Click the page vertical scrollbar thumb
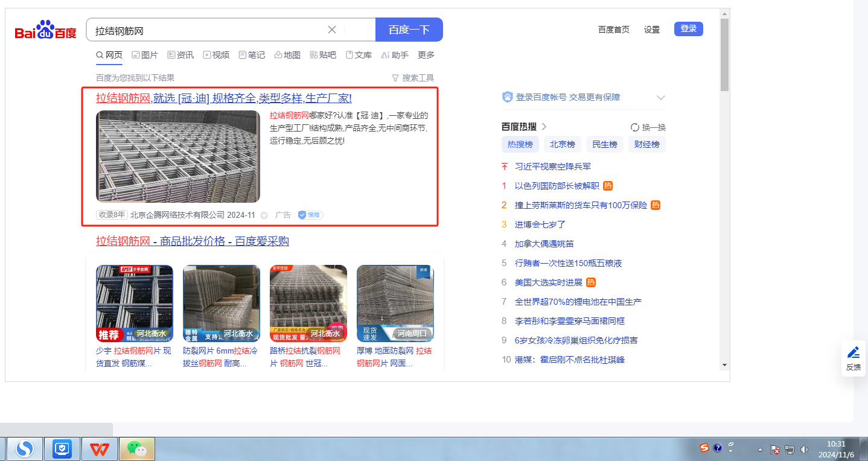This screenshot has height=461, width=868. pos(724,54)
